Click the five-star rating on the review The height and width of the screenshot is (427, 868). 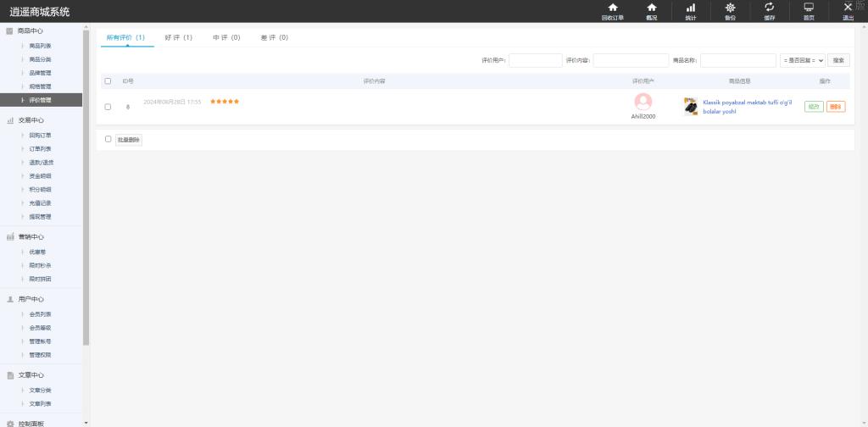(225, 102)
